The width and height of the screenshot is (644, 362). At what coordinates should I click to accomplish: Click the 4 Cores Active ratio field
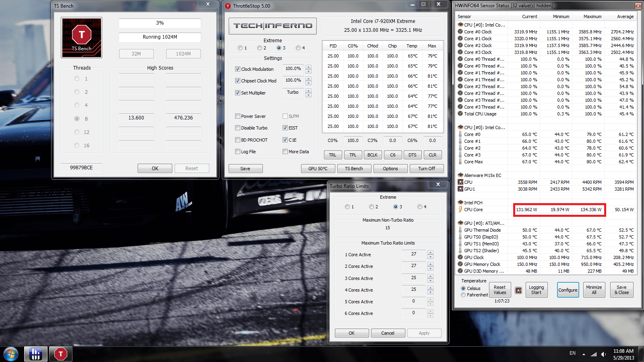tap(413, 290)
